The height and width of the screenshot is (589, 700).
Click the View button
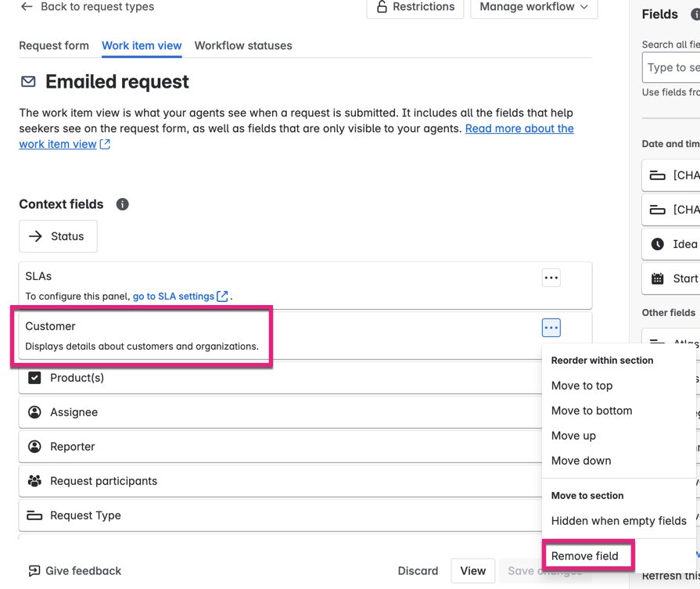pyautogui.click(x=472, y=571)
